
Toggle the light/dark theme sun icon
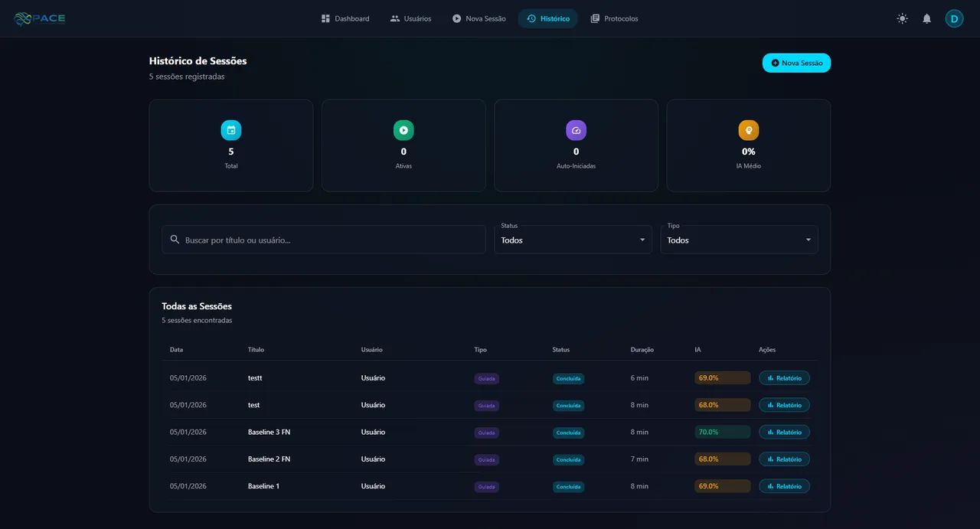[903, 18]
